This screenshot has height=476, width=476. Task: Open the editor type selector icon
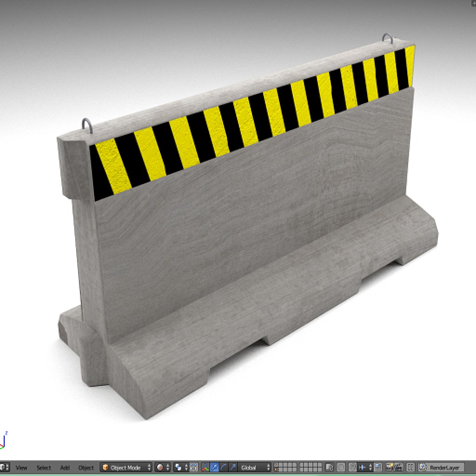[x=5, y=467]
